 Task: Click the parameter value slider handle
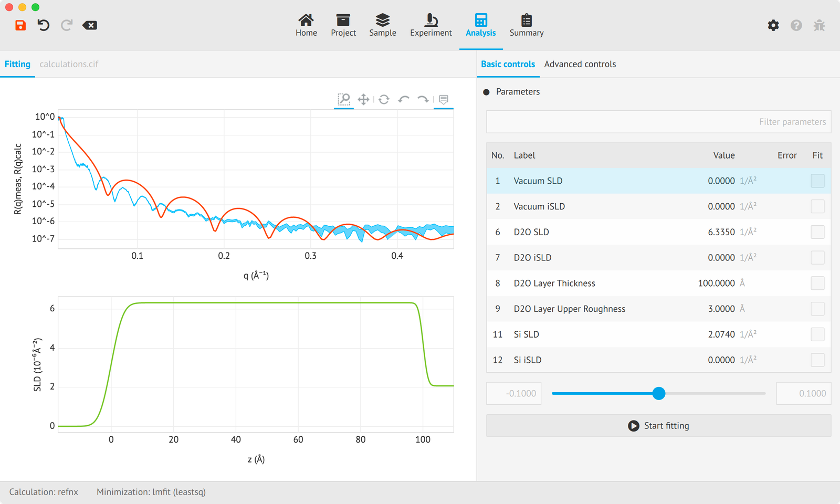[659, 393]
